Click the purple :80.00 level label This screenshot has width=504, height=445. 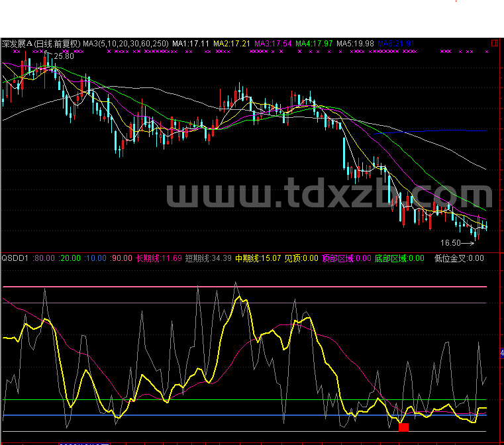(44, 258)
